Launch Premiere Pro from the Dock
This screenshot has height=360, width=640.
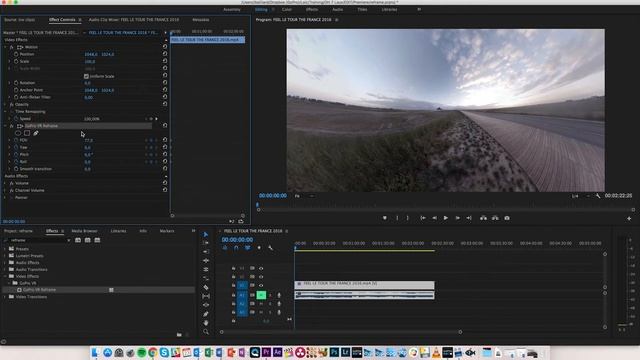pyautogui.click(x=266, y=352)
